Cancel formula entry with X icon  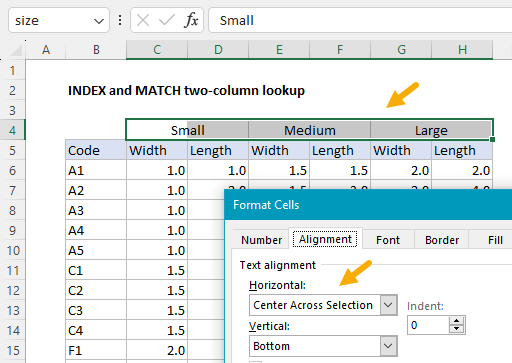click(143, 20)
